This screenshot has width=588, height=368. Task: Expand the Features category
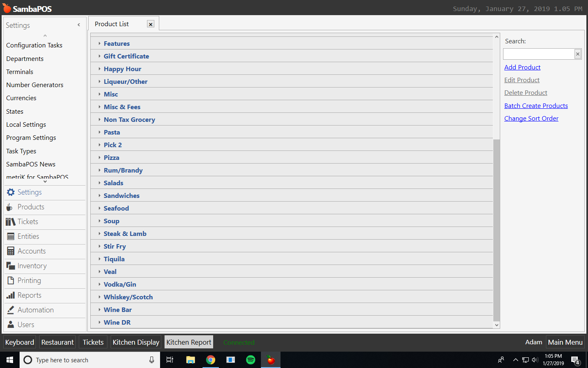pyautogui.click(x=99, y=43)
